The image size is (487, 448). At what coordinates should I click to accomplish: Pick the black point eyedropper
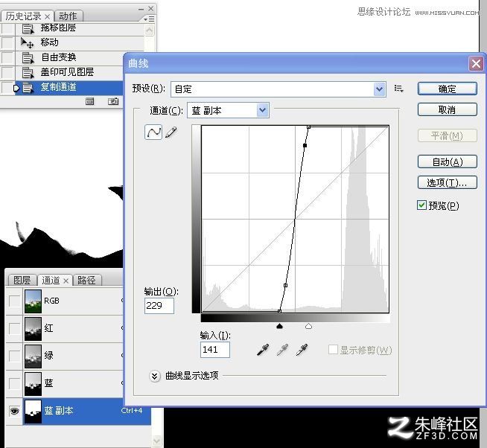[264, 350]
